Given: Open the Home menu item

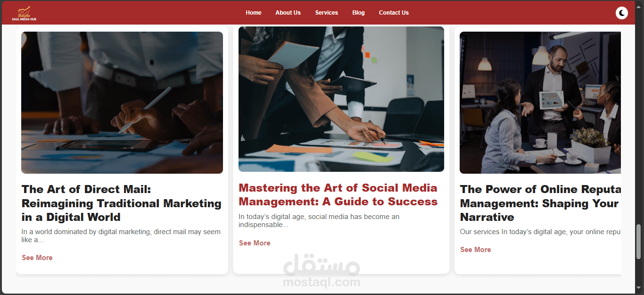Looking at the screenshot, I should (x=254, y=13).
